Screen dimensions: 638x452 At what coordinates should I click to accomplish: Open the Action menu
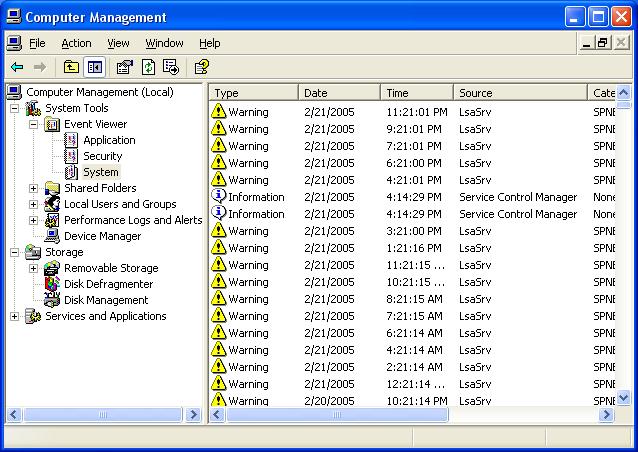[76, 43]
